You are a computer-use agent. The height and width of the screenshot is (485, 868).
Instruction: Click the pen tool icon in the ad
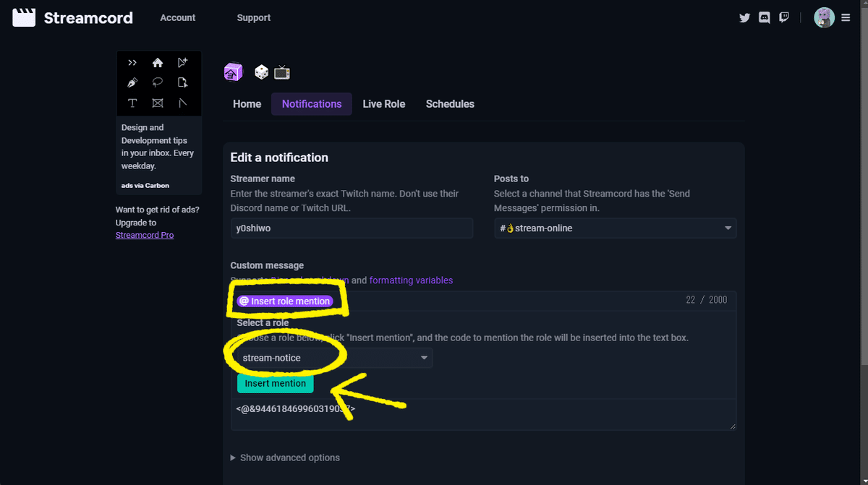[x=132, y=82]
